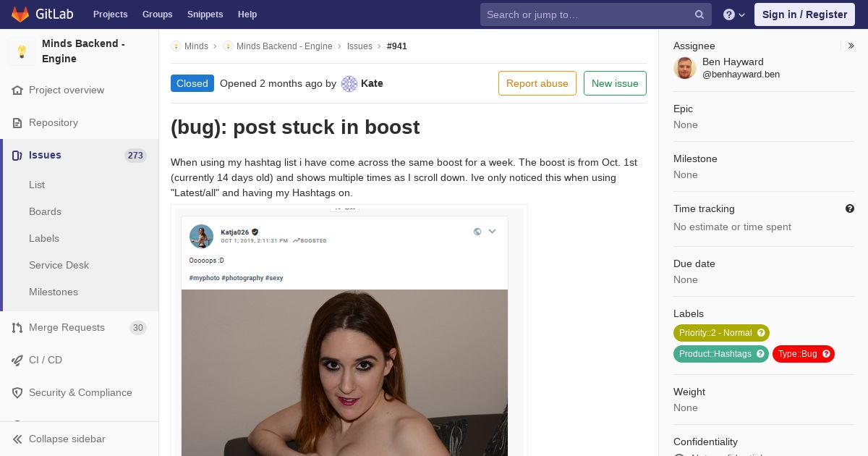Click the Time tracking help icon

[x=850, y=208]
